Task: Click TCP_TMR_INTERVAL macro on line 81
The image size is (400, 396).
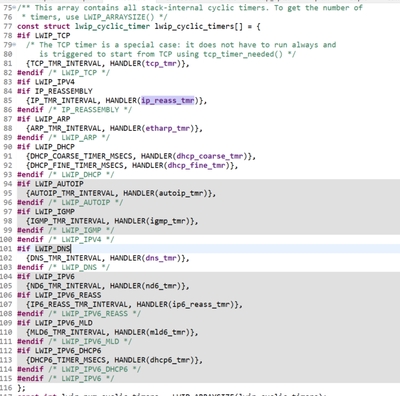Action: [66, 63]
